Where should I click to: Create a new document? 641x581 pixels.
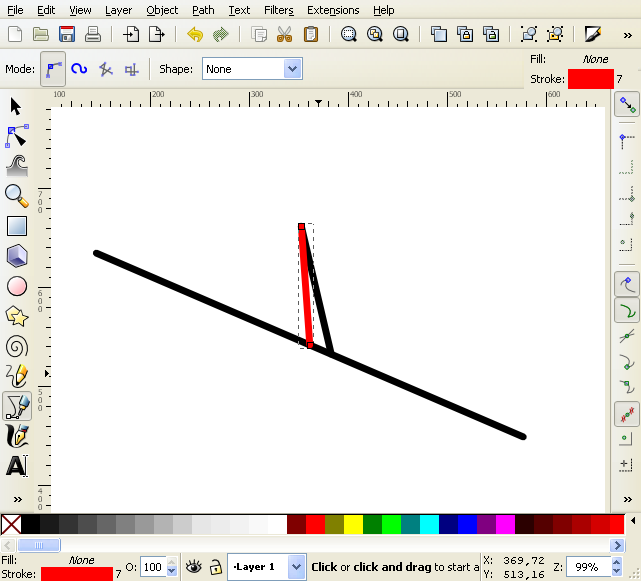(x=15, y=34)
